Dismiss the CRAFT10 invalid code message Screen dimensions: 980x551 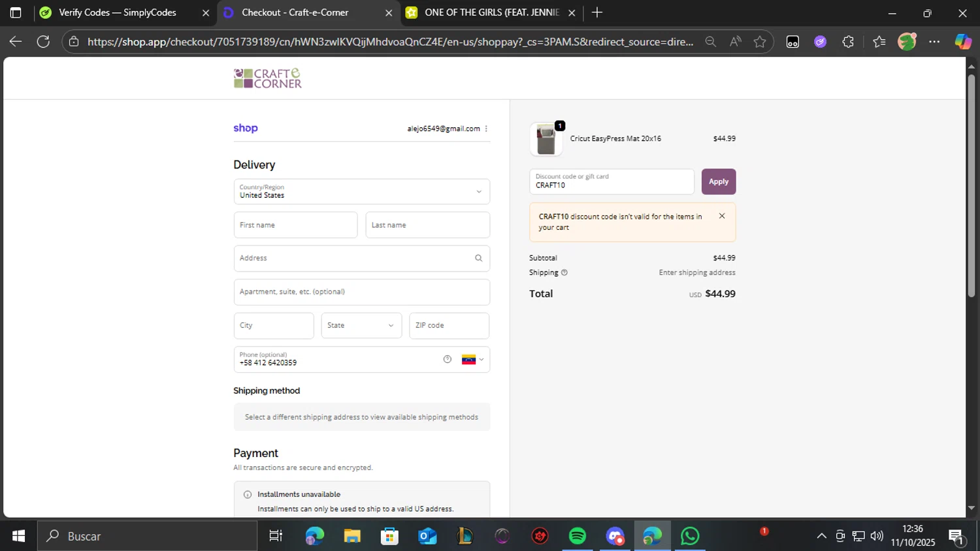(722, 216)
